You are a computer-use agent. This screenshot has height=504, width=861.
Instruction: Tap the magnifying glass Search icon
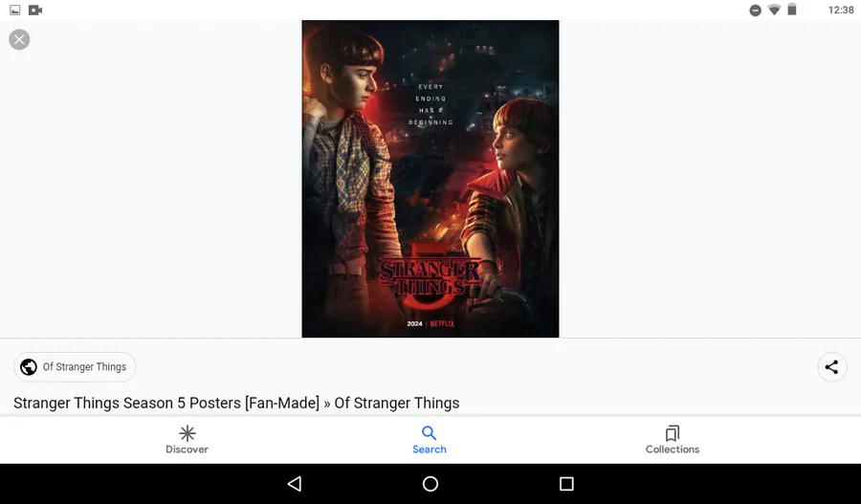[429, 433]
